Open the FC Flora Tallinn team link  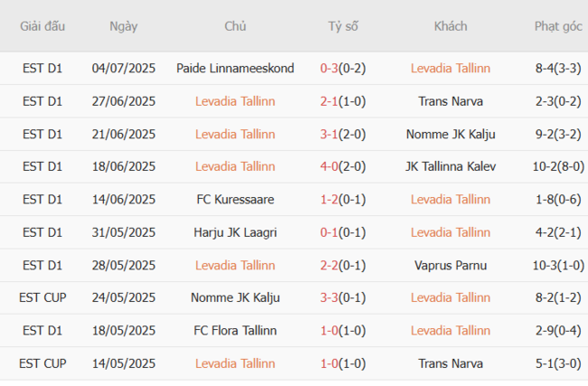click(235, 331)
